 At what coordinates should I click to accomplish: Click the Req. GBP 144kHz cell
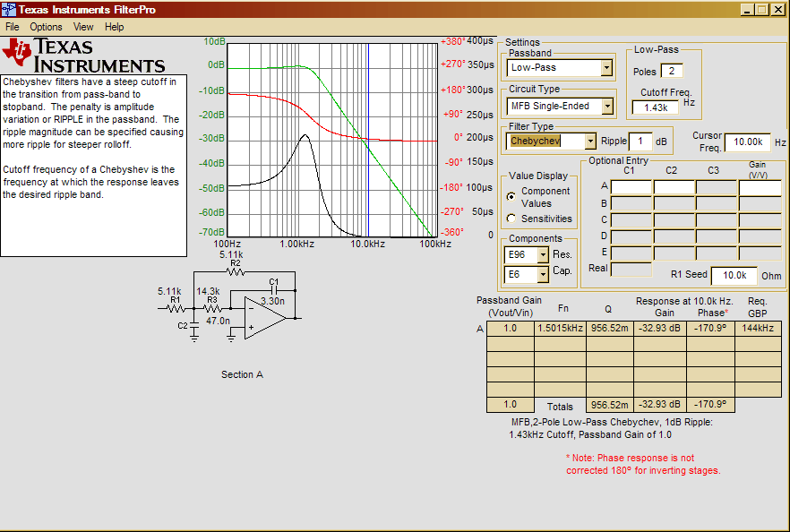759,329
